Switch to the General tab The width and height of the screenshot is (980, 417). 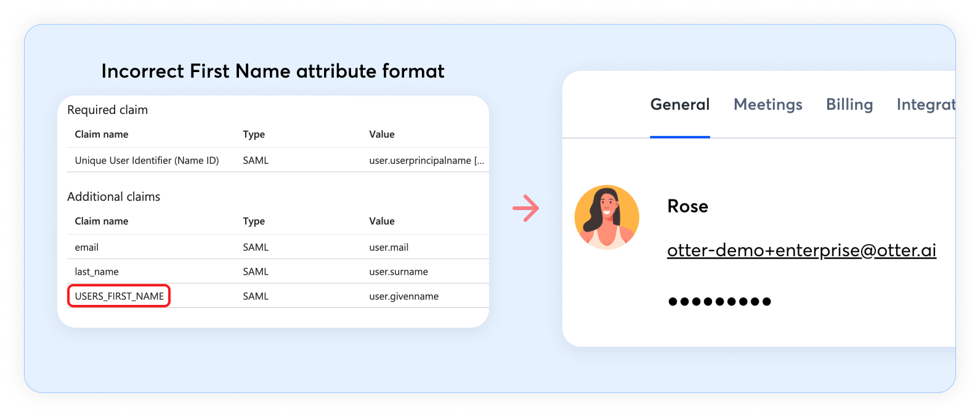coord(680,105)
